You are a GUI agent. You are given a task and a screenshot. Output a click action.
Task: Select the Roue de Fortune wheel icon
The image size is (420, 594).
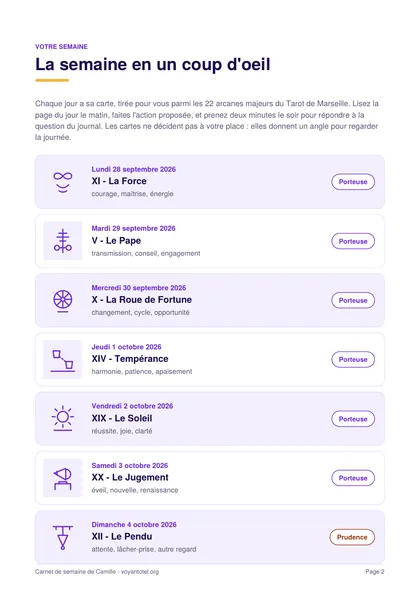tap(62, 300)
